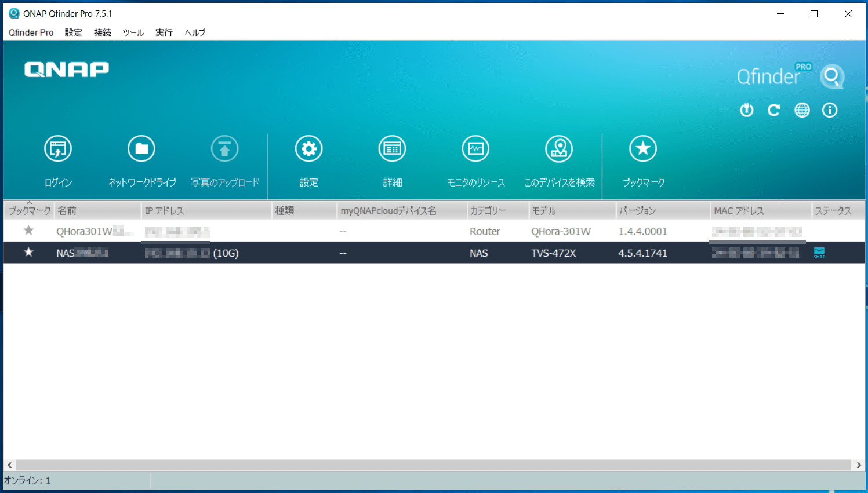
Task: Minimize the Qfinder Pro window
Action: coord(780,14)
